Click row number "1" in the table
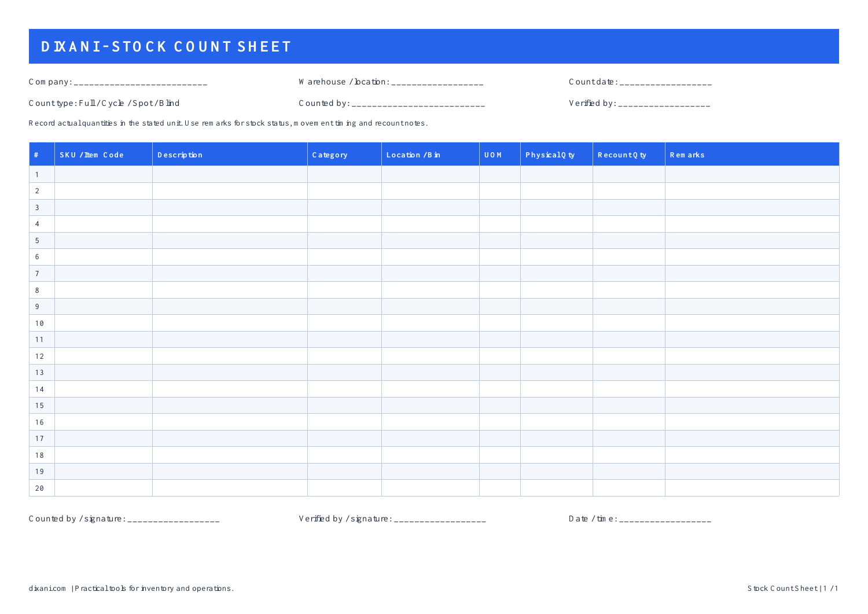 (x=37, y=174)
